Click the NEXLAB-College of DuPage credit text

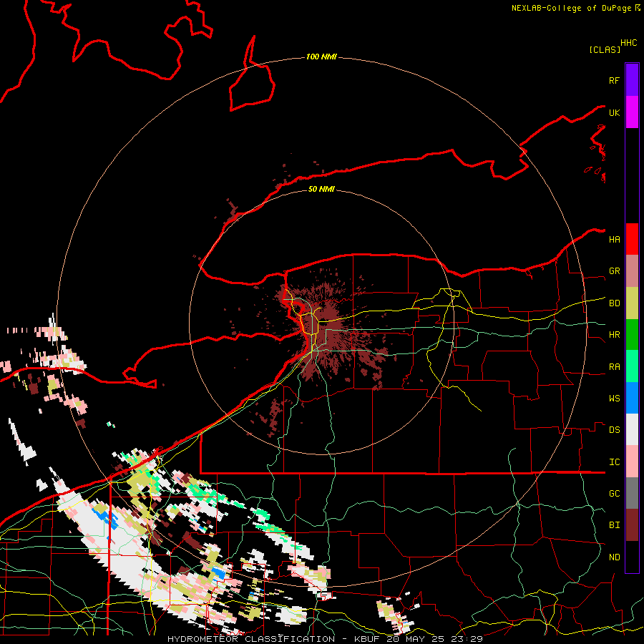click(x=571, y=8)
